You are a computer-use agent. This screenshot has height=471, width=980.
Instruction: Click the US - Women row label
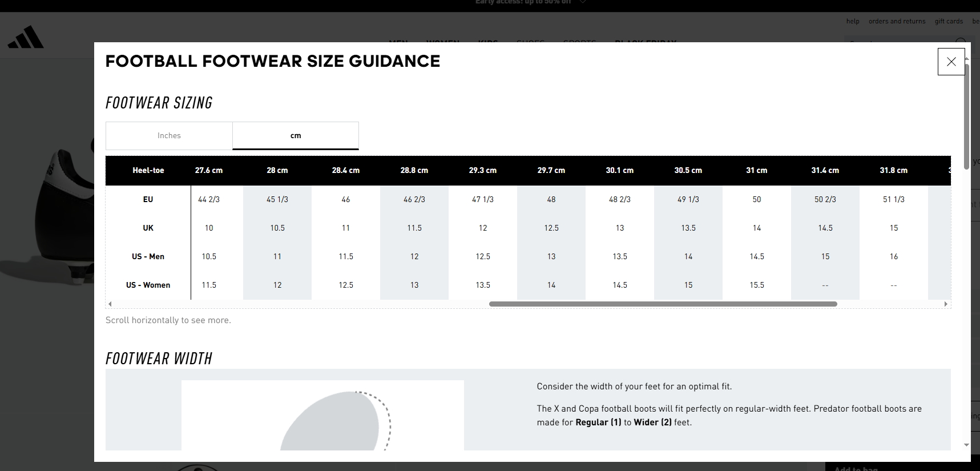[x=148, y=285]
